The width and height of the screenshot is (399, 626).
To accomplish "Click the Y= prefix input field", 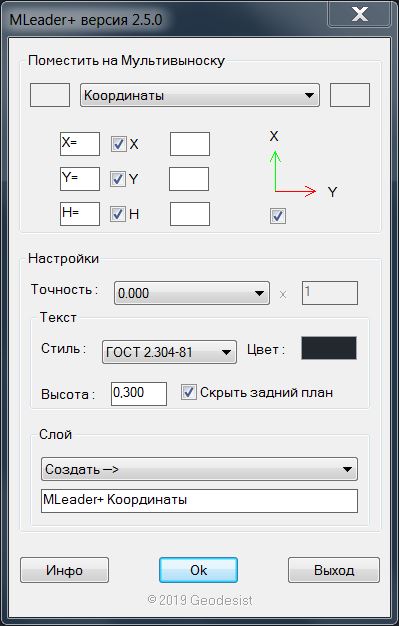I will click(x=80, y=179).
